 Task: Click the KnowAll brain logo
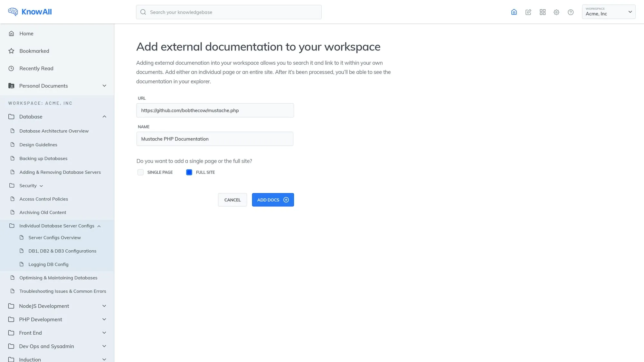(x=13, y=12)
